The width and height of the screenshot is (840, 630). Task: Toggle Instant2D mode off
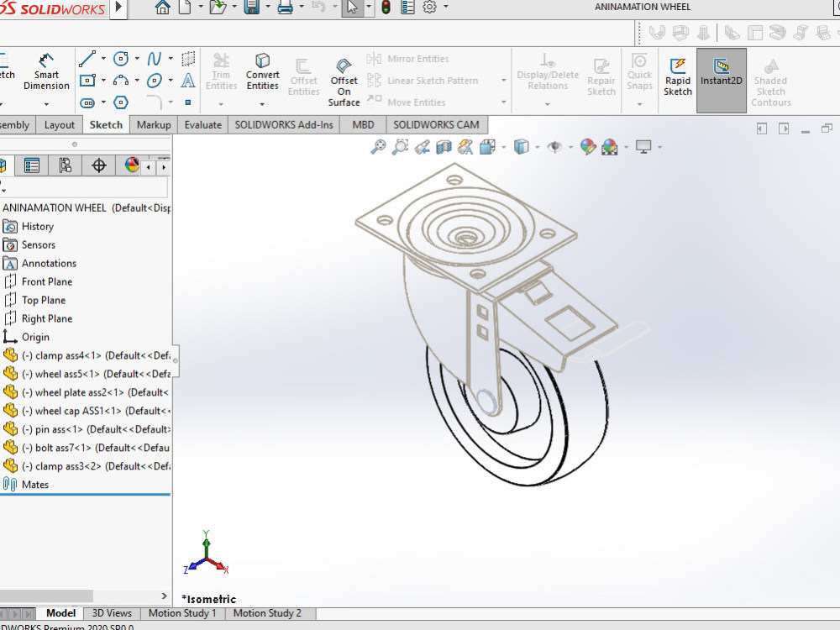pos(721,74)
